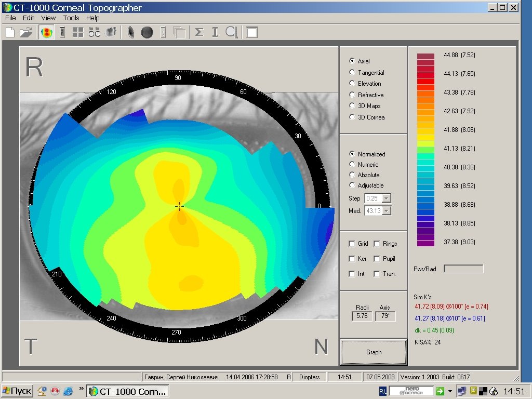Screen dimensions: 532x399
Task: Select the Axial map radio button
Action: click(x=352, y=61)
